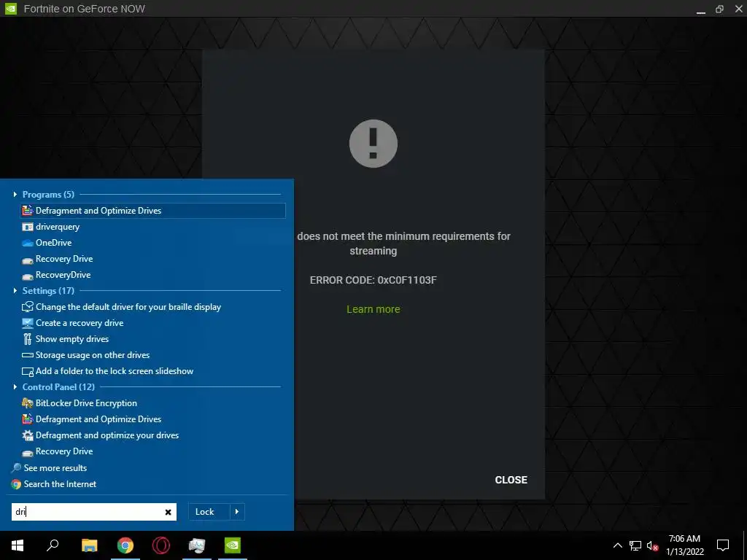Click the driverquery console icon
The image size is (747, 560).
click(x=28, y=227)
